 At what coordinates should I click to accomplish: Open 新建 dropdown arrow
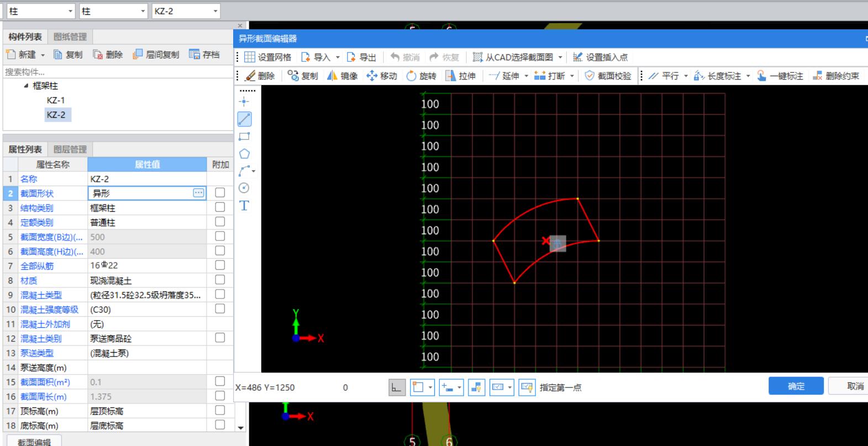[x=43, y=55]
